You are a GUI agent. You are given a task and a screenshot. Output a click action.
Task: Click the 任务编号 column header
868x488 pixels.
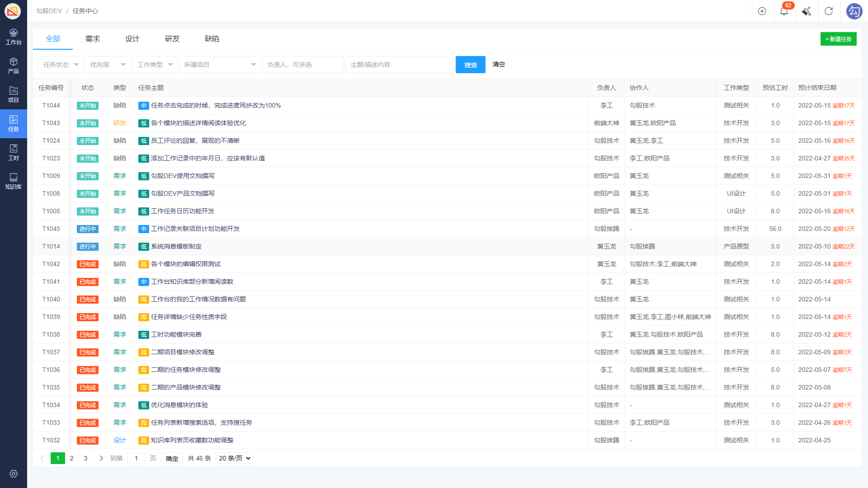[51, 88]
